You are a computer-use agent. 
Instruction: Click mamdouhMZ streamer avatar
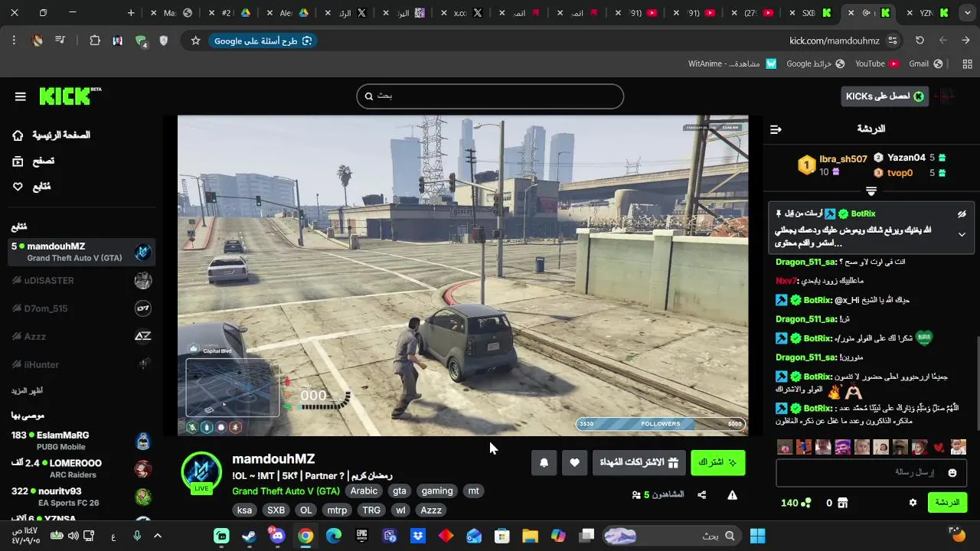pos(201,472)
